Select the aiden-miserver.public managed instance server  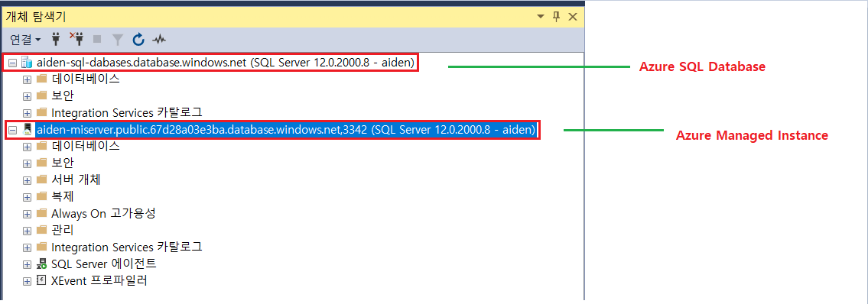[x=286, y=129]
